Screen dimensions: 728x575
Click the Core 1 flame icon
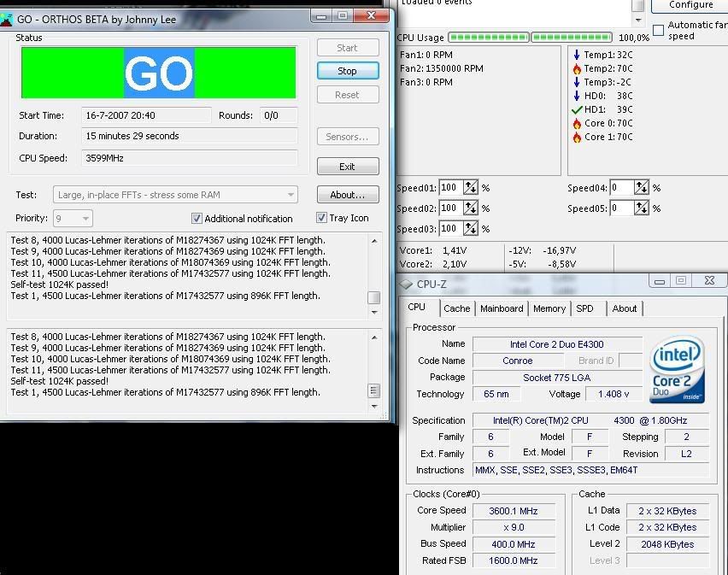[x=577, y=137]
